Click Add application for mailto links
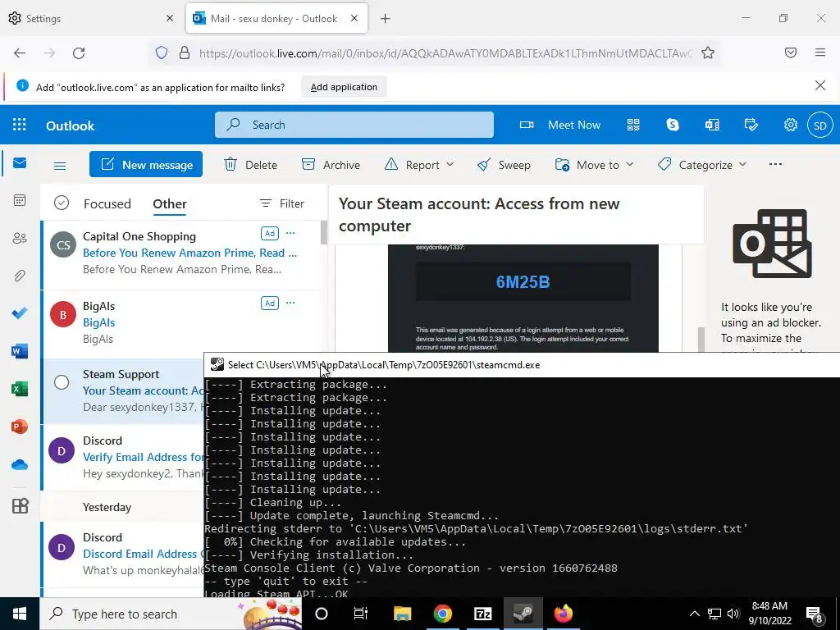The image size is (840, 630). click(344, 87)
